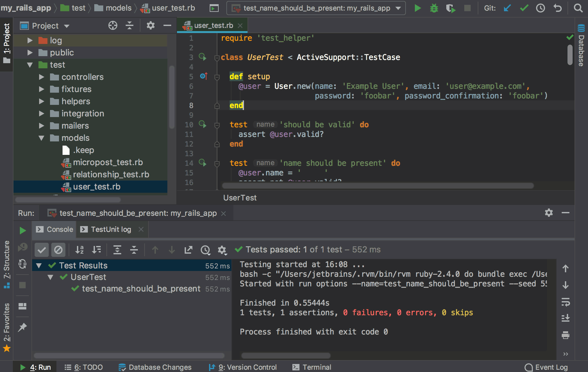Commit changes via green checkmark Git icon
The height and width of the screenshot is (372, 588).
click(x=524, y=8)
